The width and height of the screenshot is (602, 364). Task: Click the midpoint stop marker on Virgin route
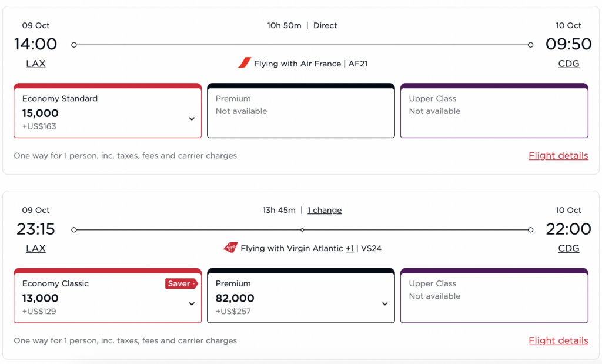(x=302, y=230)
